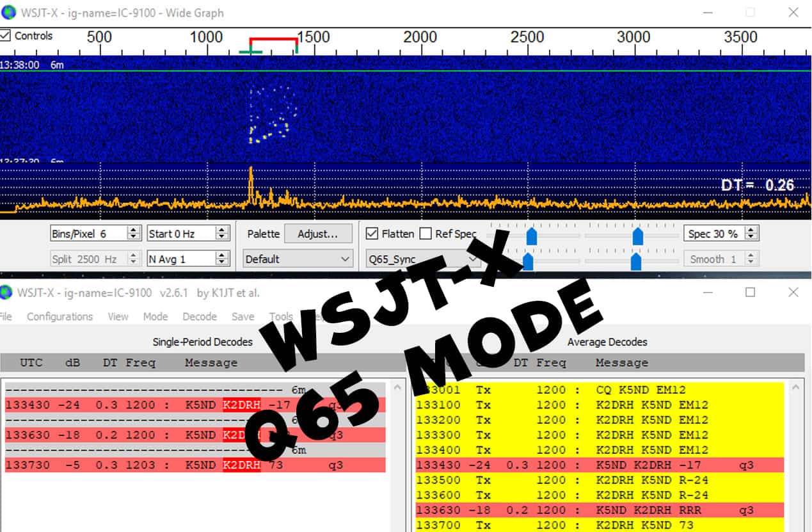The width and height of the screenshot is (812, 532).
Task: Open the Mode menu
Action: (x=155, y=316)
